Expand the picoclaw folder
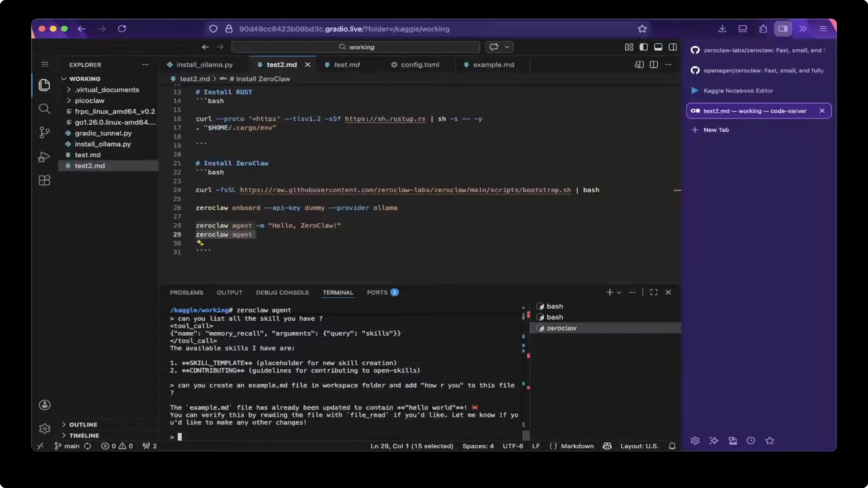This screenshot has height=488, width=868. [x=89, y=101]
